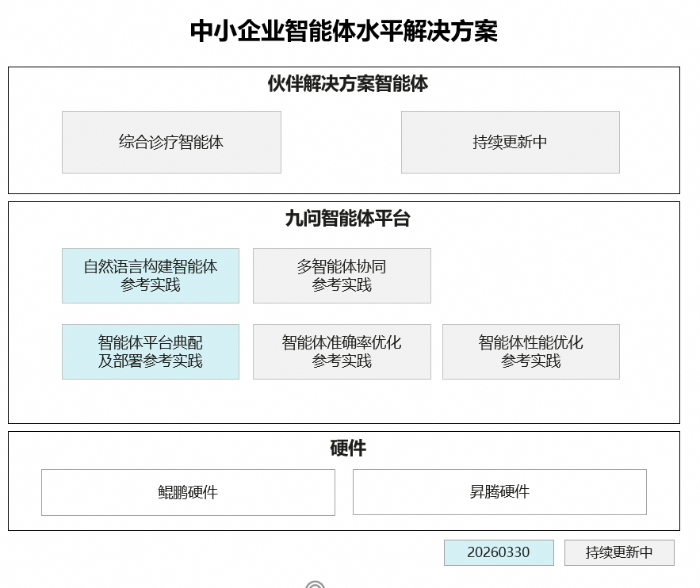Click the gray 持续更新中 legend box
The width and height of the screenshot is (700, 588).
point(619,552)
